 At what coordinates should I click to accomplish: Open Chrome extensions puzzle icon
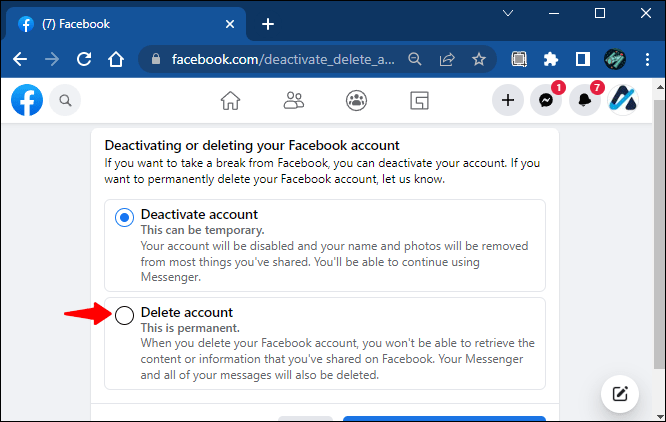click(x=550, y=59)
